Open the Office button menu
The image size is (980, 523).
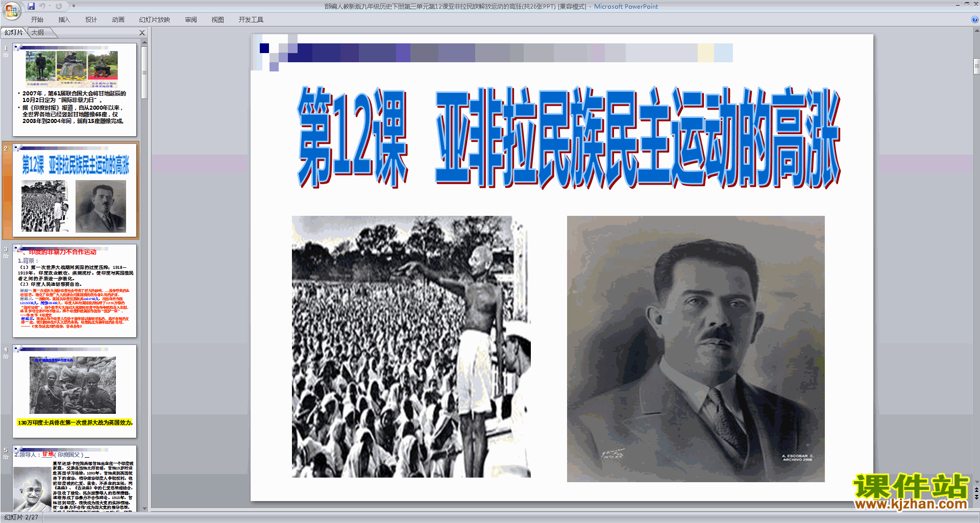(11, 10)
